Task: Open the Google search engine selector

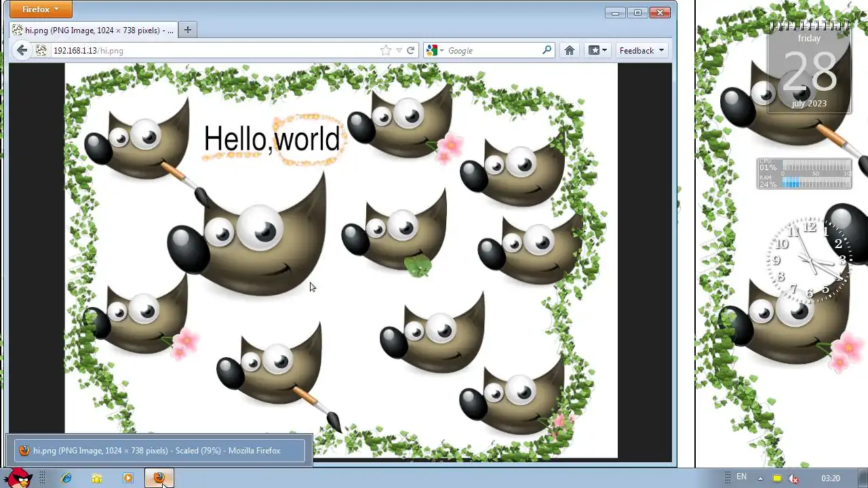Action: click(x=435, y=50)
